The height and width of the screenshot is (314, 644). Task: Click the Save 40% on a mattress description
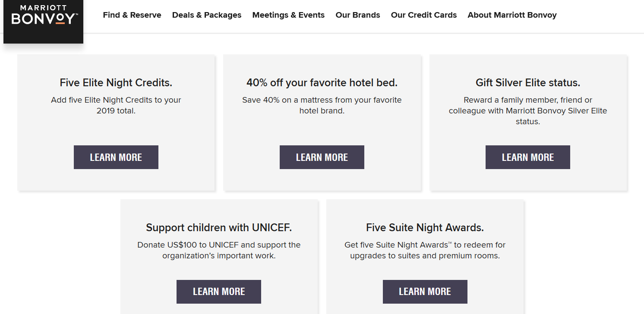[x=322, y=105]
